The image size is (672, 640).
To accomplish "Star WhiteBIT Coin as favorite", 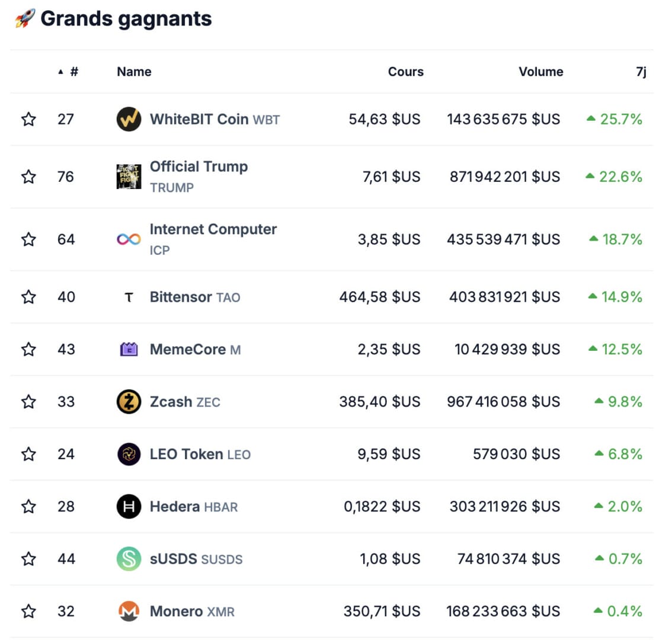I will [x=28, y=119].
